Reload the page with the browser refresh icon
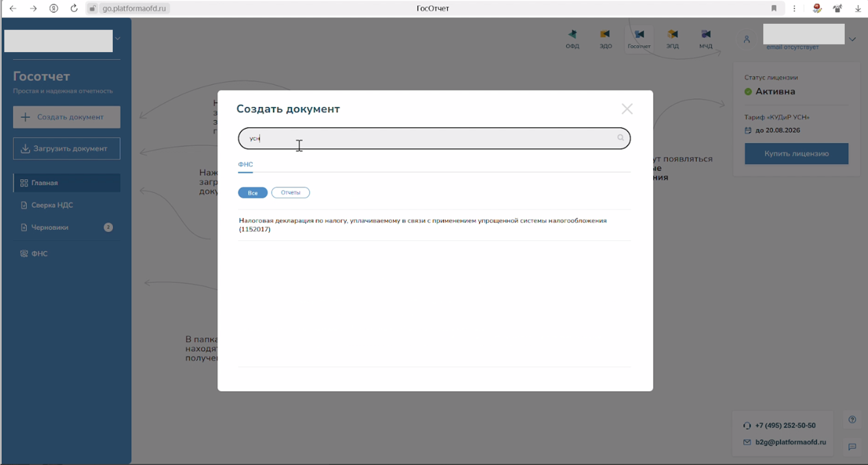868x465 pixels. coord(74,8)
